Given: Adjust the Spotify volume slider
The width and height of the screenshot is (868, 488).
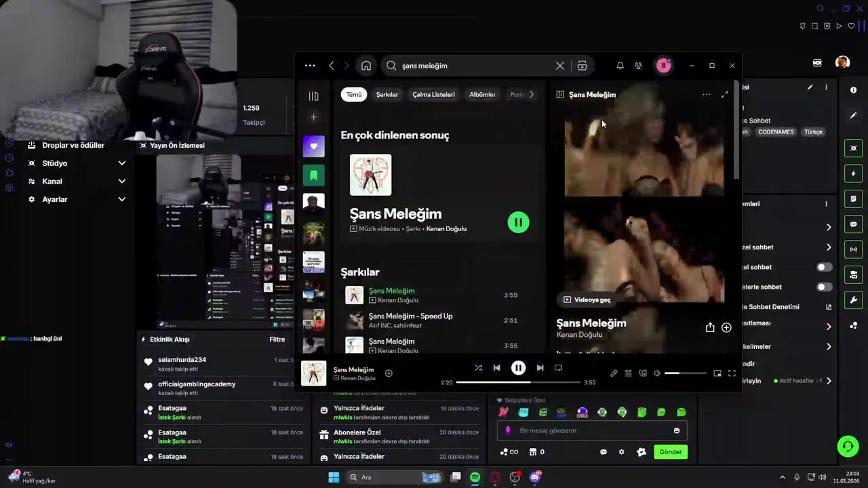Looking at the screenshot, I should click(x=685, y=373).
